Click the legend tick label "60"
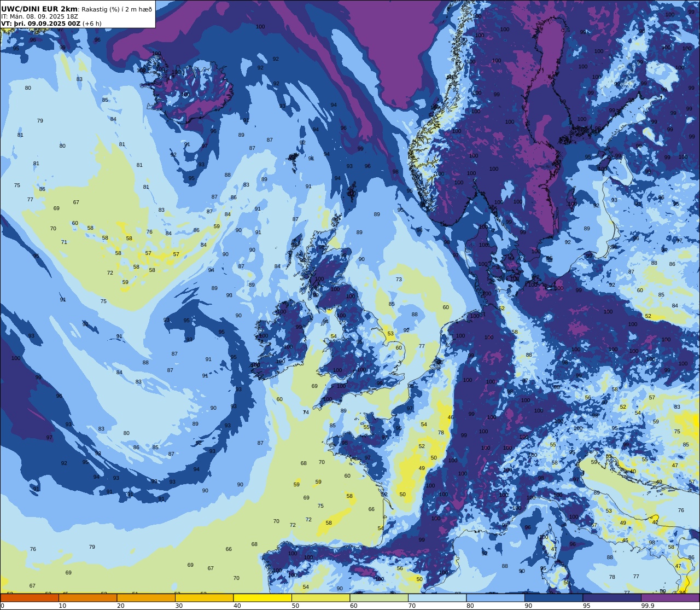700x610 pixels. coord(353,606)
